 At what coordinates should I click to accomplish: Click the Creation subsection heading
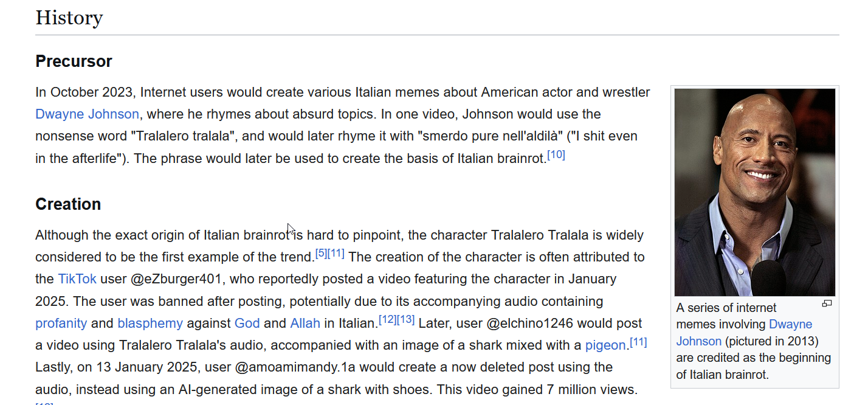[68, 204]
